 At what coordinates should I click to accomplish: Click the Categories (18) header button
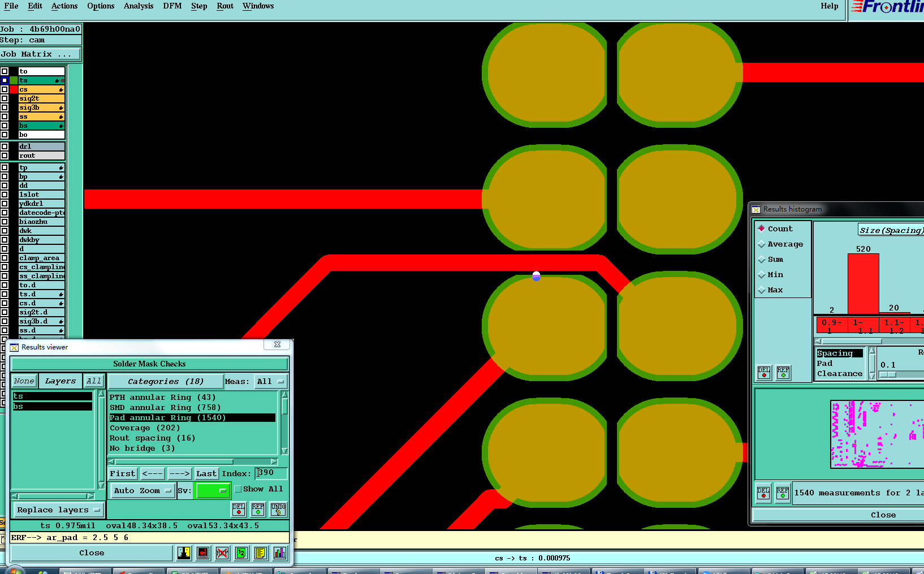(x=165, y=382)
